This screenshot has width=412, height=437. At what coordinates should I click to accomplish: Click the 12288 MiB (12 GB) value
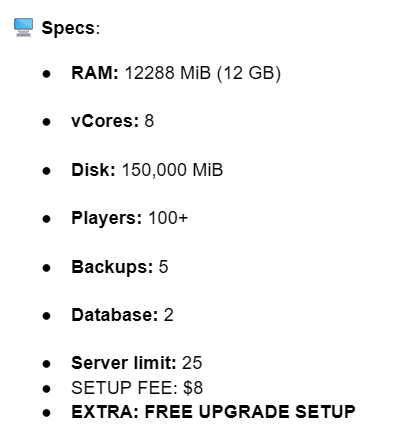203,73
